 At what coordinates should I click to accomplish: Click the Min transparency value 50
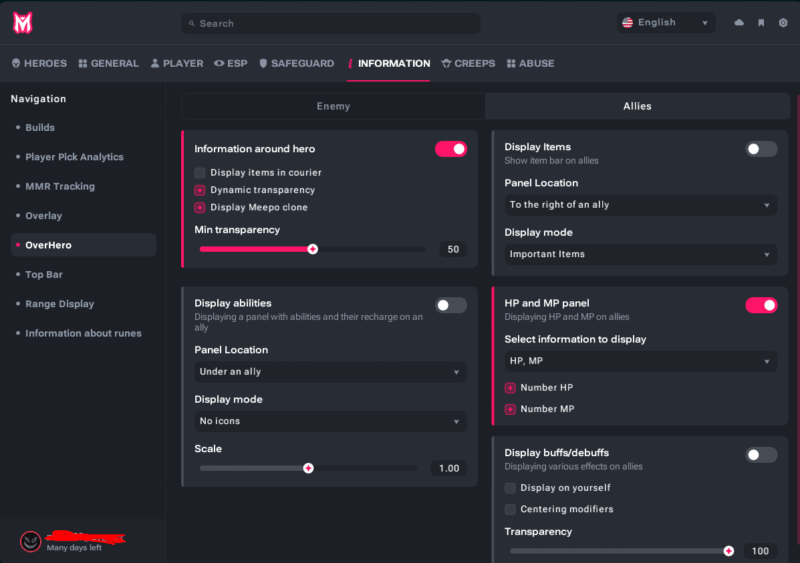(x=453, y=249)
